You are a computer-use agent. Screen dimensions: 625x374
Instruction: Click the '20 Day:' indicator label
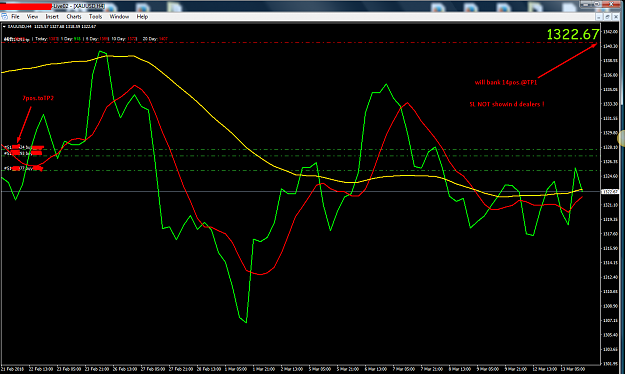click(150, 39)
